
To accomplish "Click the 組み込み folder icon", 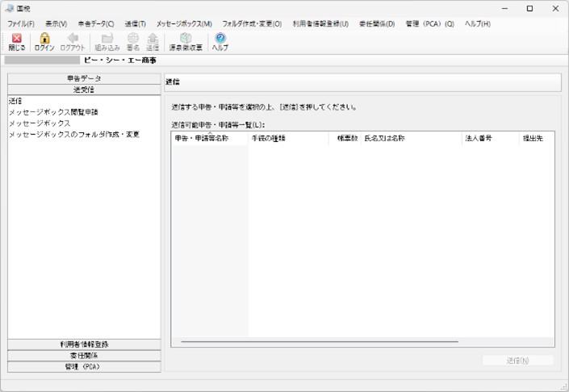I will (107, 38).
